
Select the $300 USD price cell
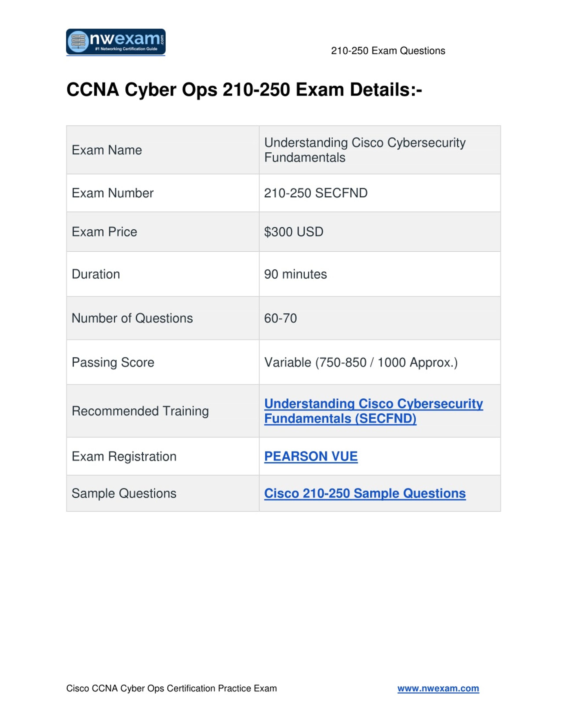pos(380,232)
